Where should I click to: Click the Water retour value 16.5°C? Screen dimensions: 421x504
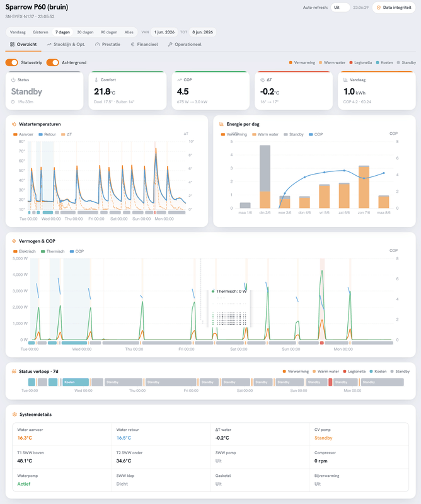pos(124,438)
